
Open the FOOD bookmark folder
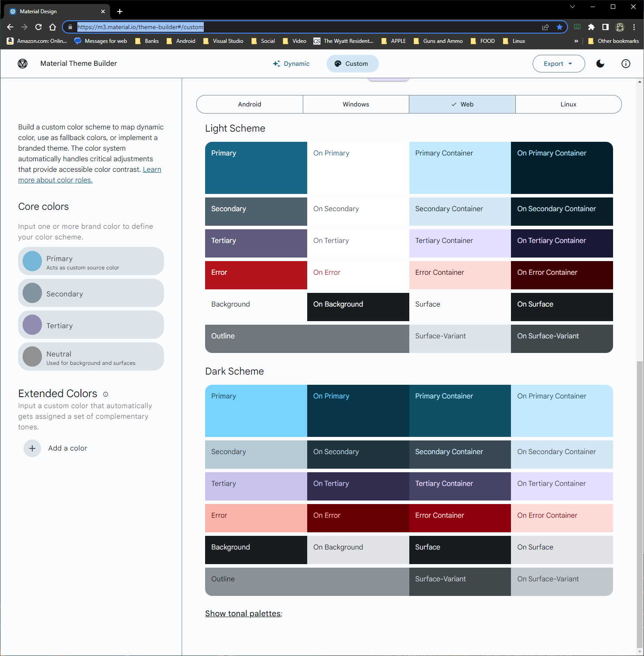coord(483,41)
